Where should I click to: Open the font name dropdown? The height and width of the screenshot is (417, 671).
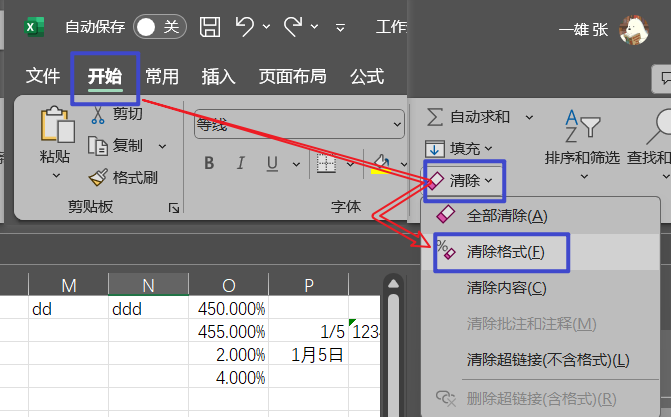coord(395,125)
